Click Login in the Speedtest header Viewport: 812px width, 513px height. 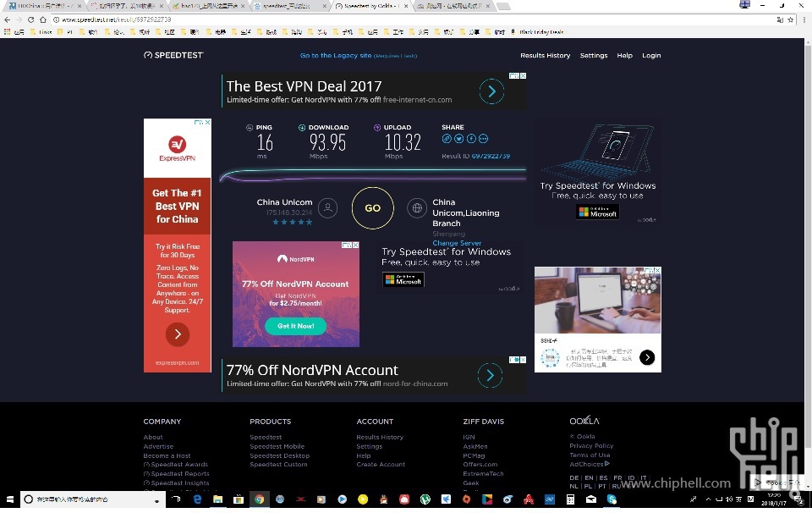click(651, 55)
